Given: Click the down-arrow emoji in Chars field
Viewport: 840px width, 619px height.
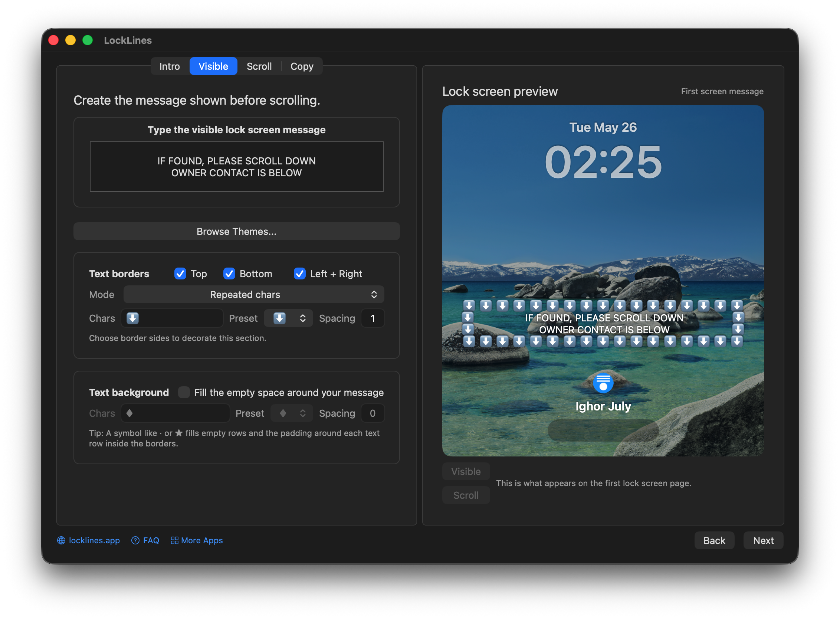Looking at the screenshot, I should pos(132,318).
